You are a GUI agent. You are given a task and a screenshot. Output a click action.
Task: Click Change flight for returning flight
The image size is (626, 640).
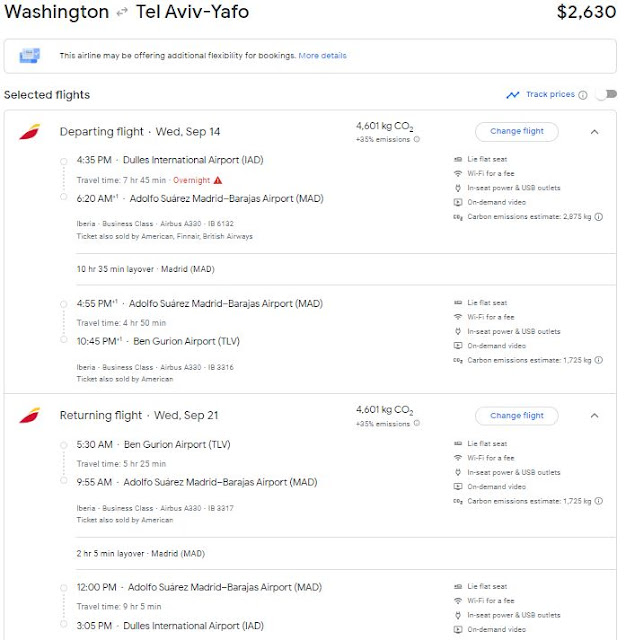pos(516,415)
